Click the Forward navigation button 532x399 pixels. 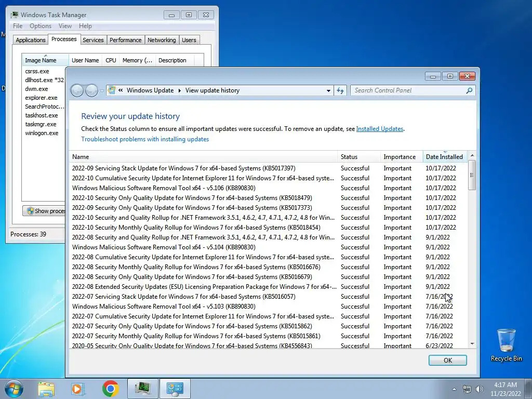[91, 90]
